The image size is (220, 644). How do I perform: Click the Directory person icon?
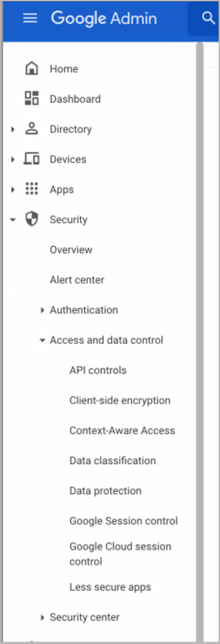click(x=32, y=129)
